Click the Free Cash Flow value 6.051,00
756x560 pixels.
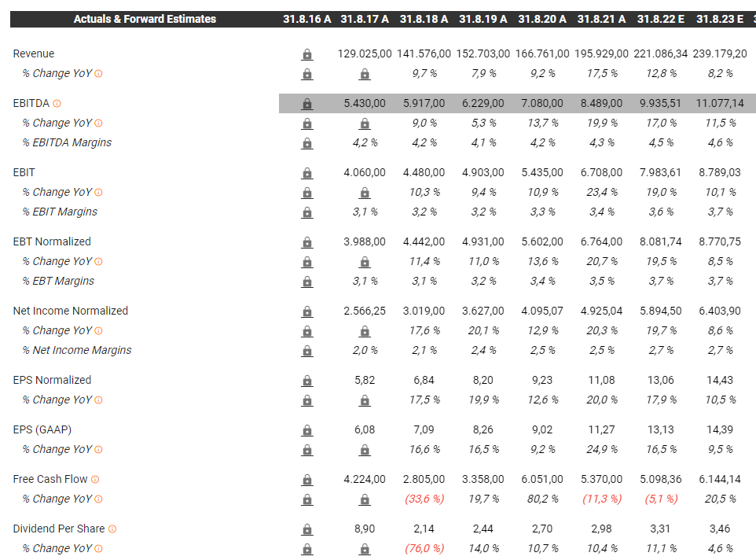click(542, 480)
